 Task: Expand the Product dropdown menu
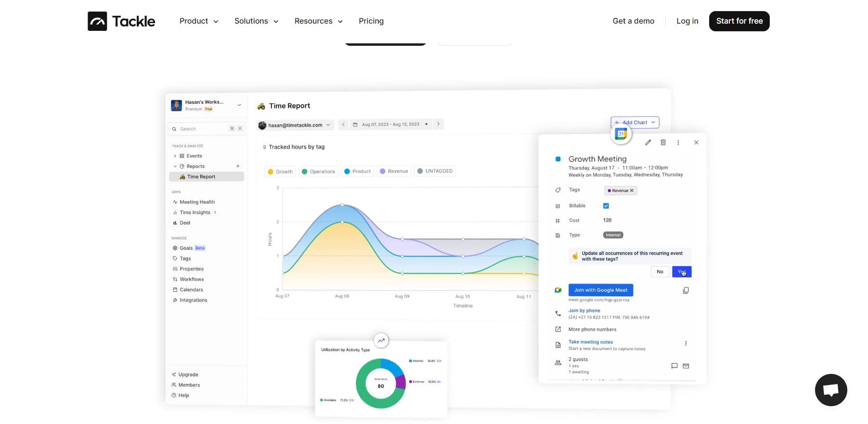point(199,21)
